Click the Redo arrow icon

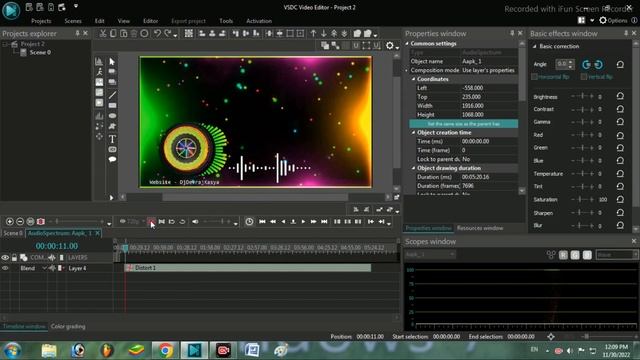(x=168, y=33)
